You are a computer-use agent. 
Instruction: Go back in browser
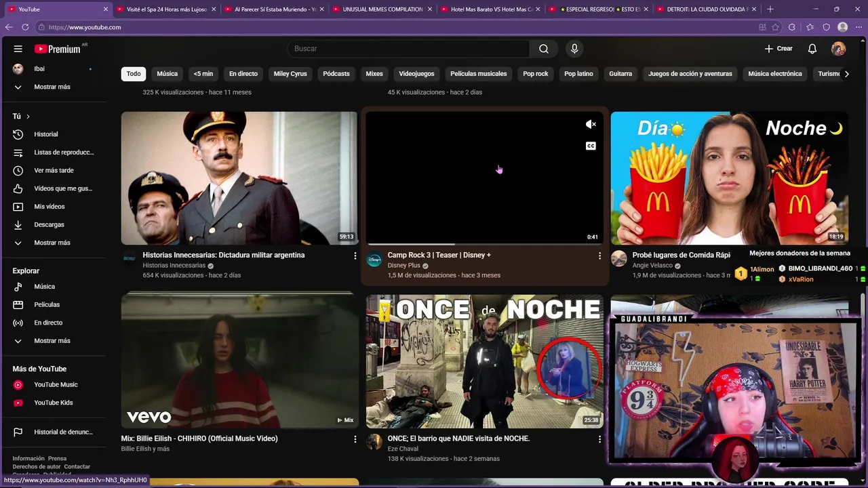coord(9,27)
